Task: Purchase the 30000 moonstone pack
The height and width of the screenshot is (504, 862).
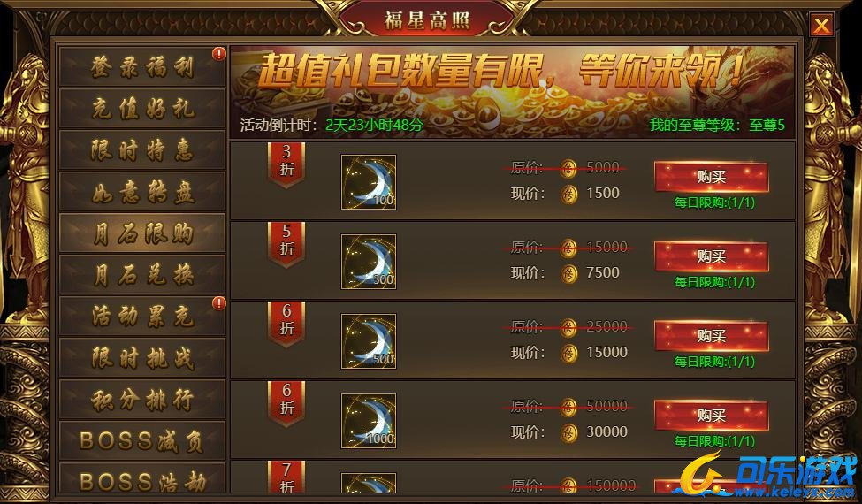Action: pos(712,416)
